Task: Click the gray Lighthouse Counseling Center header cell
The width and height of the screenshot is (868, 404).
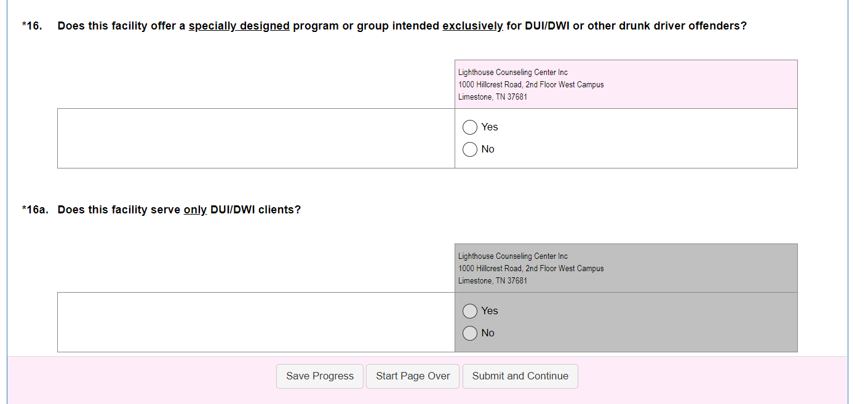Action: 626,268
